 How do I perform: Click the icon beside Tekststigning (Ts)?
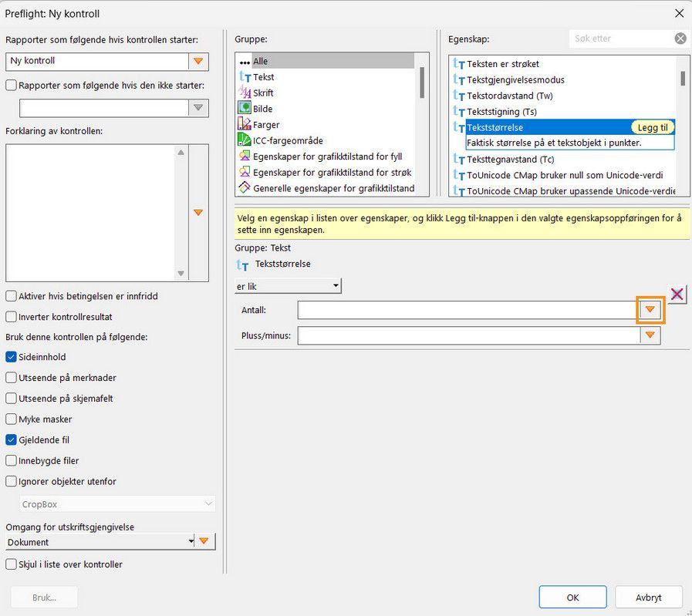coord(459,112)
